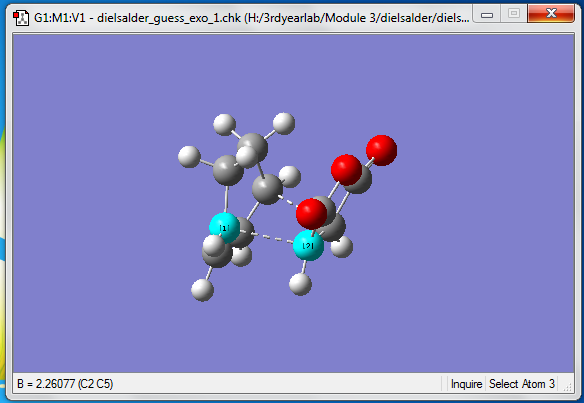
Task: Select the hydrogen right of cyan atom 2
Action: (342, 246)
